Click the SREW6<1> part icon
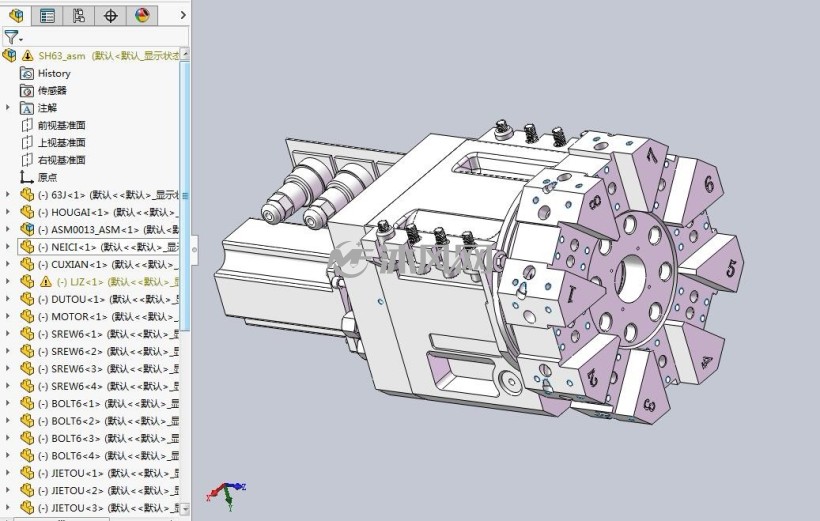The height and width of the screenshot is (521, 820). pos(27,333)
